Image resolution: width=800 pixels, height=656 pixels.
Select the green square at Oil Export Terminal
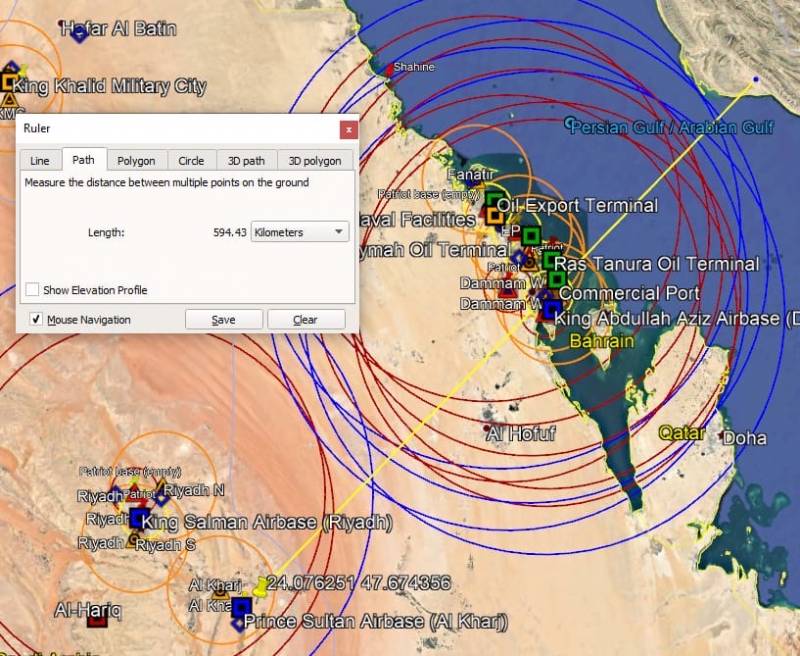click(x=493, y=199)
